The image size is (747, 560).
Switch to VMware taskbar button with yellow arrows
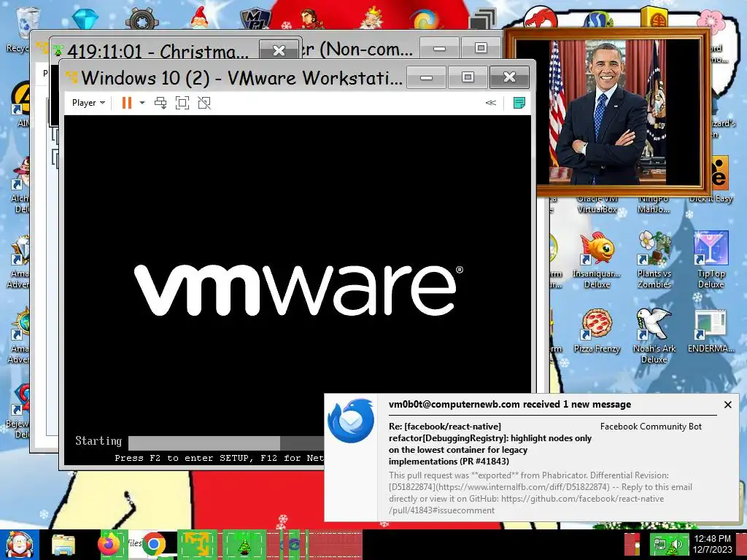click(x=198, y=544)
